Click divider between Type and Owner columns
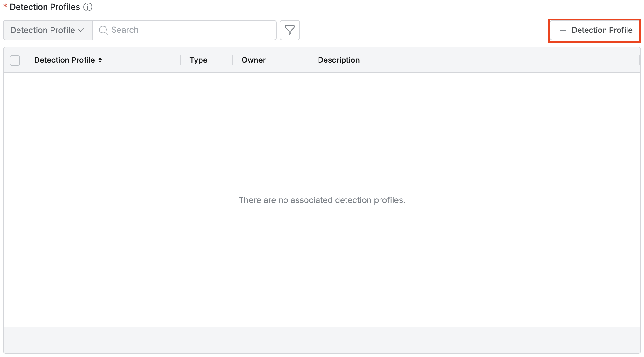Viewport: 644px width, 357px height. pos(233,60)
